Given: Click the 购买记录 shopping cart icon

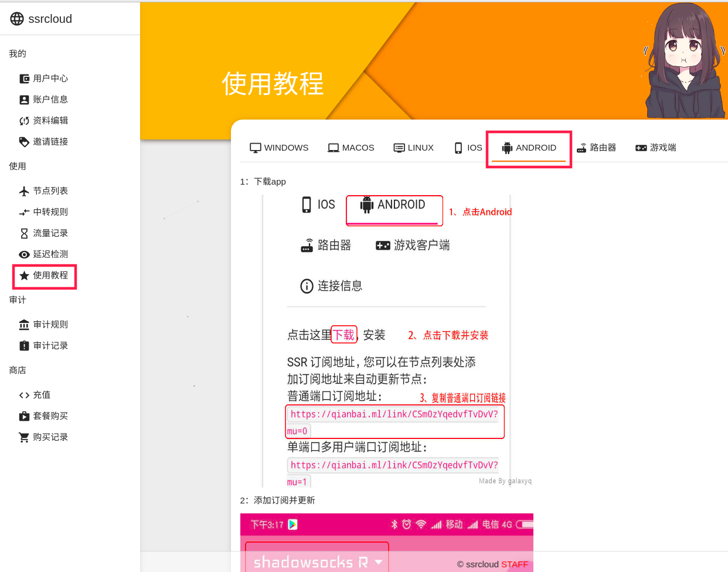Looking at the screenshot, I should [x=24, y=437].
